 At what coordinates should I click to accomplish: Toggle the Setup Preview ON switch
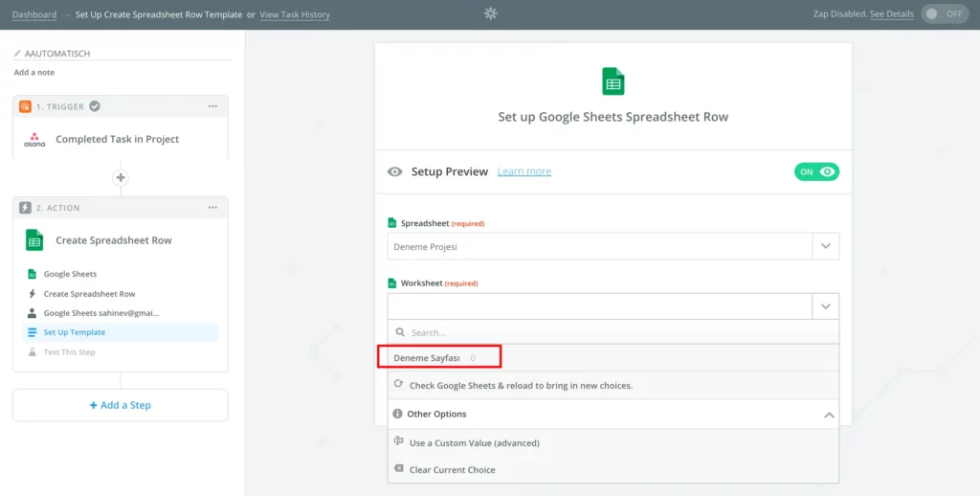coord(817,171)
